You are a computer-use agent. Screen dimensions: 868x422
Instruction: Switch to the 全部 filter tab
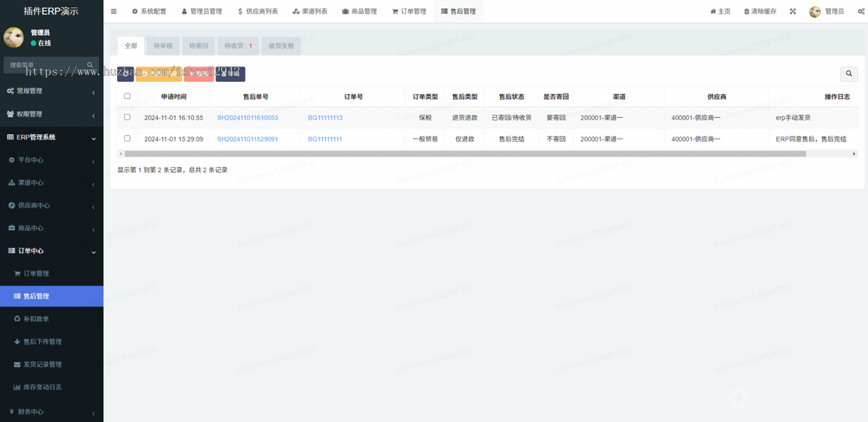131,46
